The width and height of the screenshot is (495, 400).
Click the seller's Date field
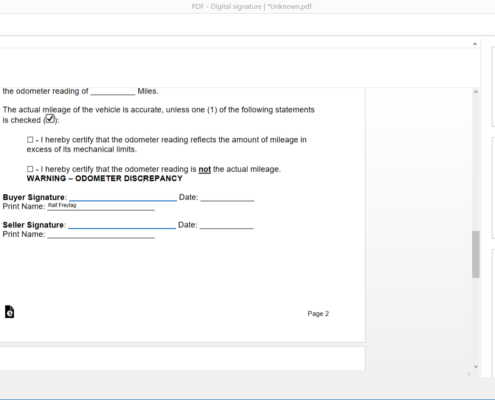pyautogui.click(x=227, y=225)
